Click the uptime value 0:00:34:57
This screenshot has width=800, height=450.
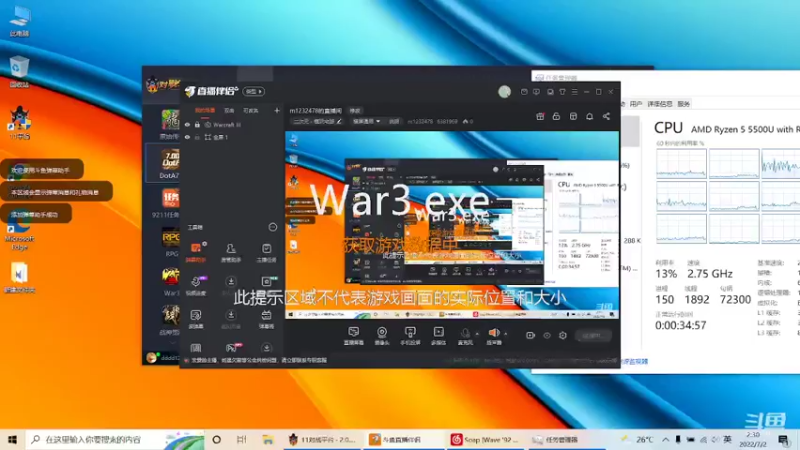coord(681,325)
